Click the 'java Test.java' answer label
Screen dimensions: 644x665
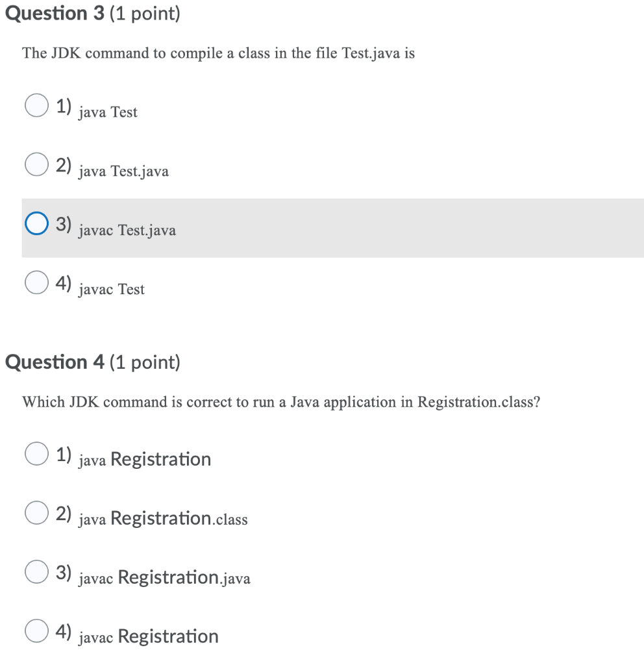tap(124, 171)
